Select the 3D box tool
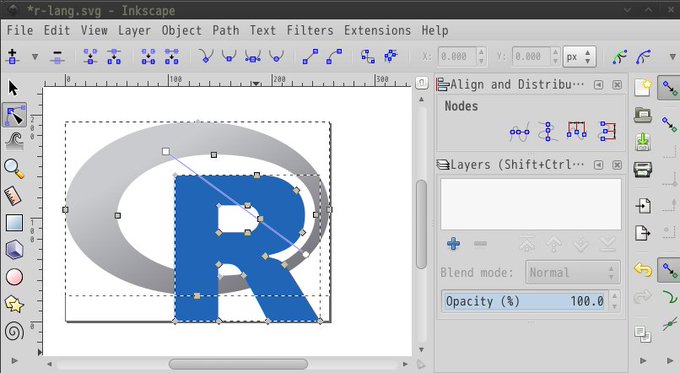Screen dimensions: 680x373 pos(14,250)
